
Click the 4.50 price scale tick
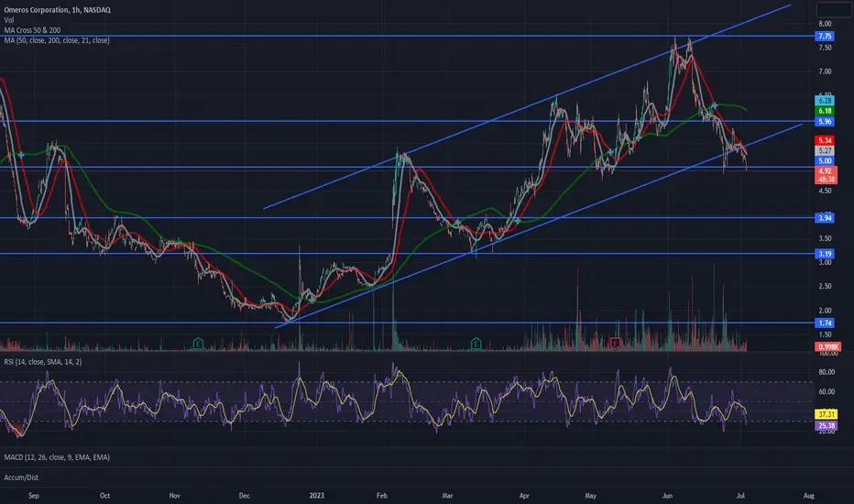825,191
